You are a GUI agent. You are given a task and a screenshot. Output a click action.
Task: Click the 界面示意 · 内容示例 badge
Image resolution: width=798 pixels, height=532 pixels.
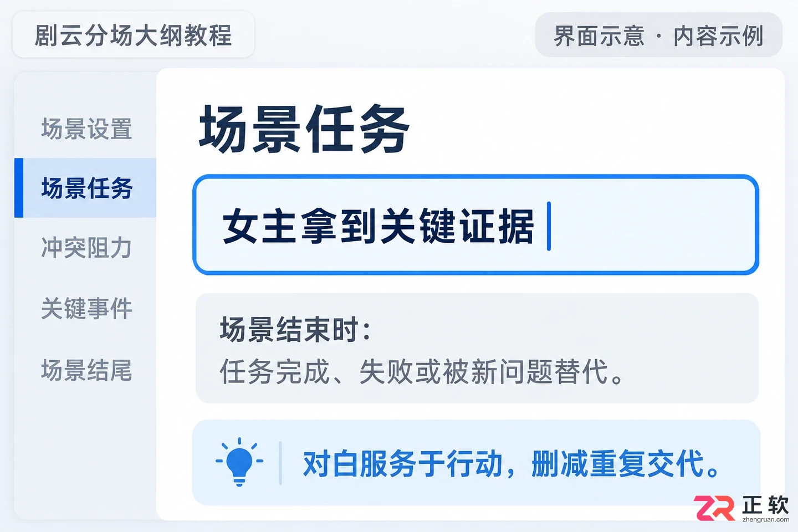click(x=658, y=35)
